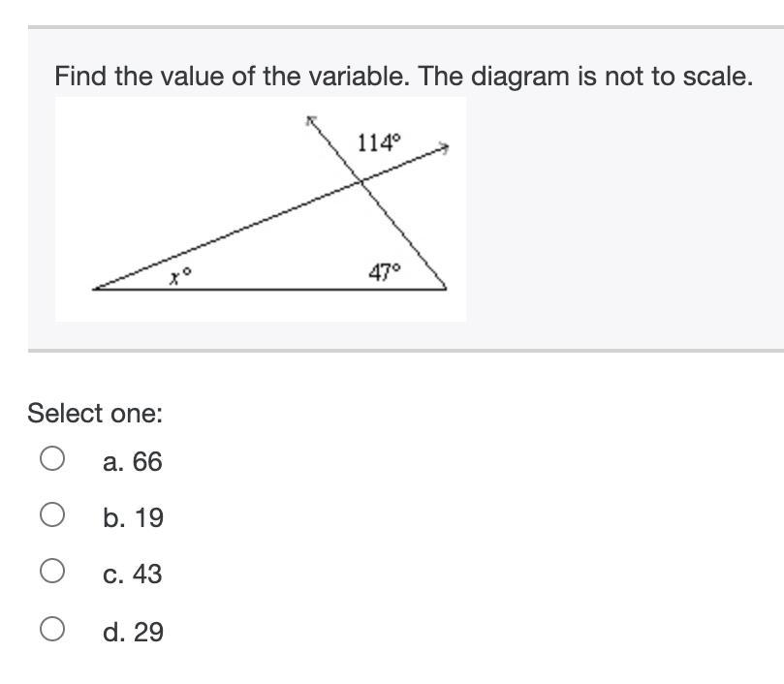Click the 114° angle label in diagram
The height and width of the screenshot is (684, 784).
tap(378, 143)
